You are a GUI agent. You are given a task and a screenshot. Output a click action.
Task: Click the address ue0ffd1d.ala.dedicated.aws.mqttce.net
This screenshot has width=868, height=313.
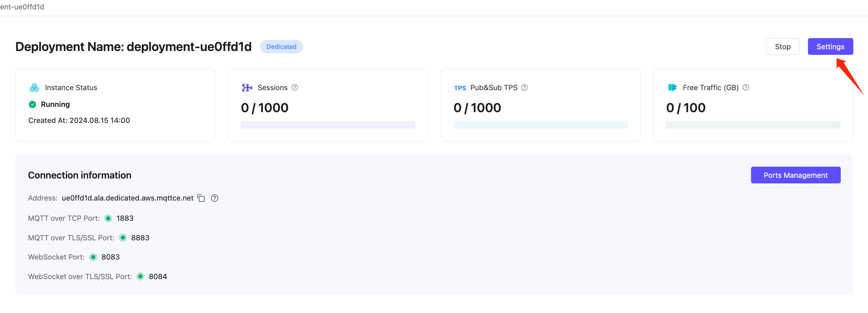127,198
